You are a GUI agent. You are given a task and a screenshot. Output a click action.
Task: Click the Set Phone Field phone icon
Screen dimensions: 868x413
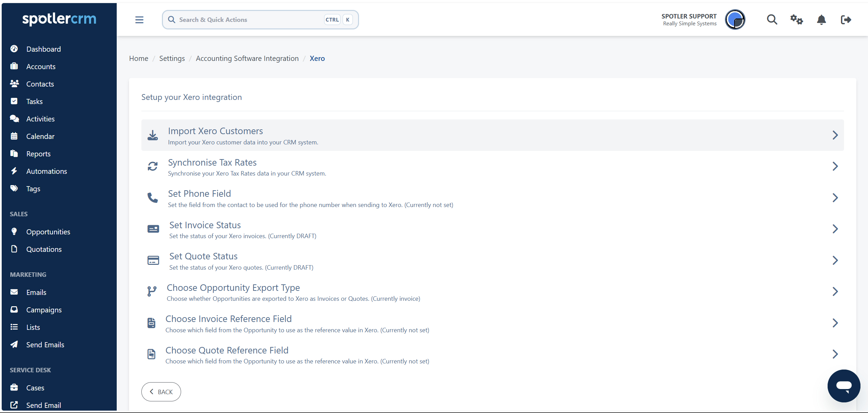click(x=153, y=198)
